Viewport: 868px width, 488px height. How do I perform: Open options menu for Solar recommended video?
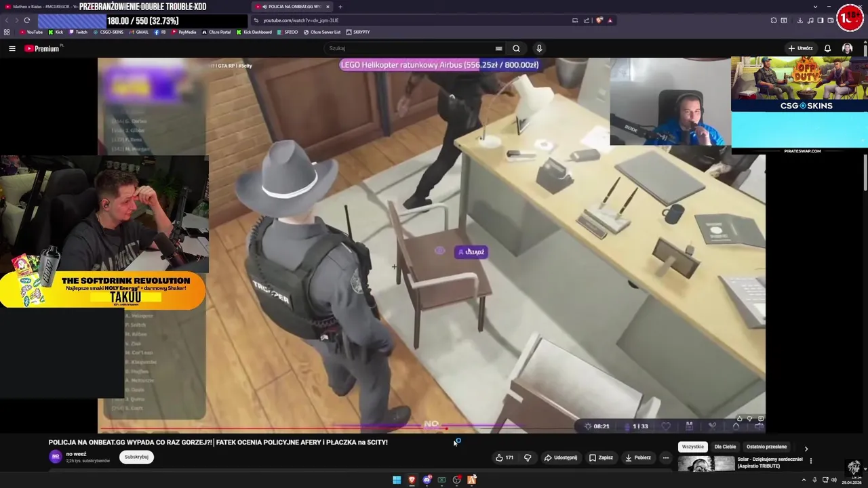pyautogui.click(x=810, y=461)
